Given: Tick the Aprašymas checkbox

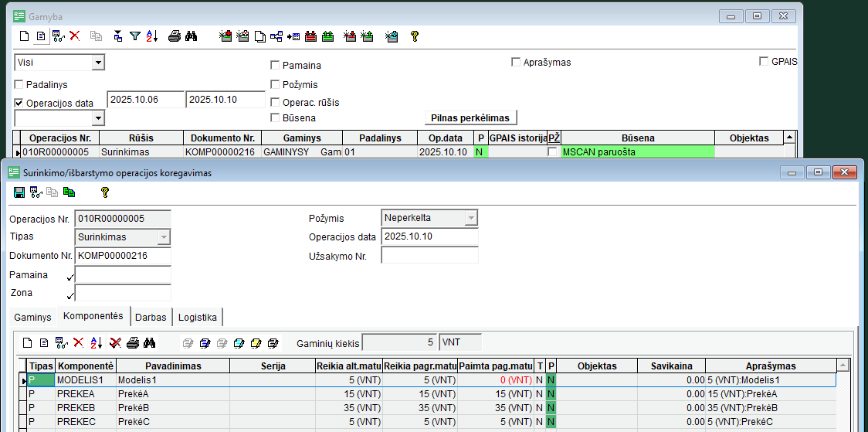Looking at the screenshot, I should 516,63.
